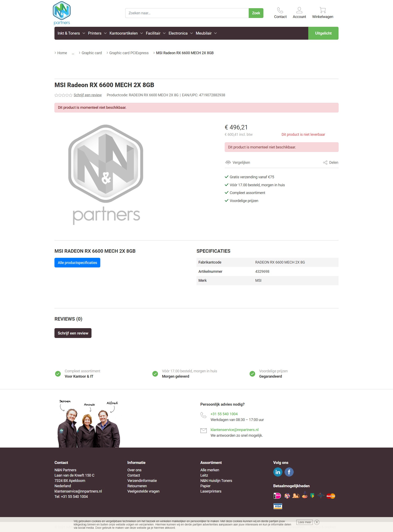Screen dimensions: 393x532
Task: Click into the Zoeken naar search field
Action: (187, 13)
